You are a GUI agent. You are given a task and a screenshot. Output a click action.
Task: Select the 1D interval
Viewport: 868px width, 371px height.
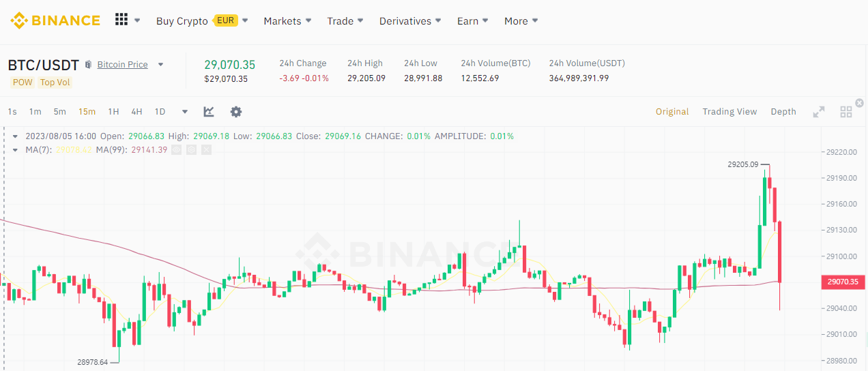(x=160, y=112)
